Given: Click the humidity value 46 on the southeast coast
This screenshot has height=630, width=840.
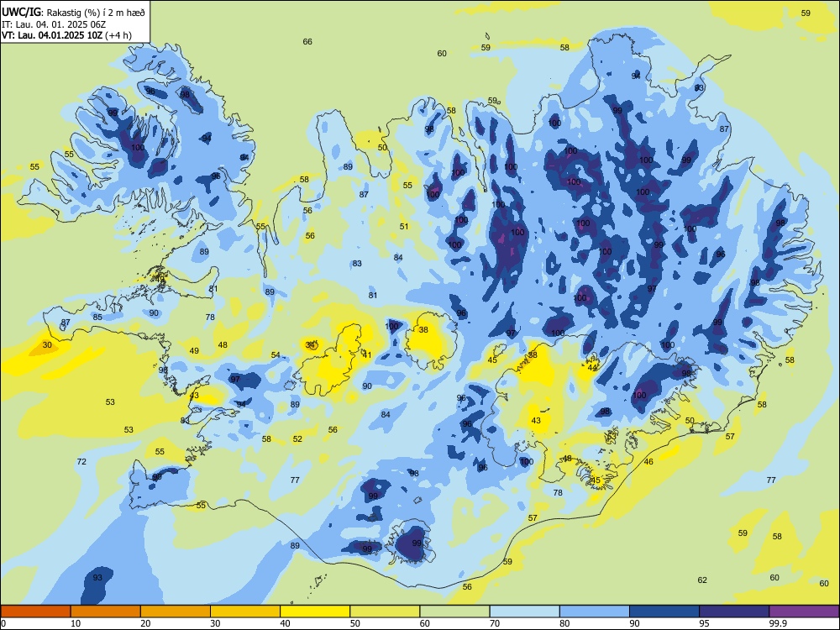Looking at the screenshot, I should click(x=648, y=461).
